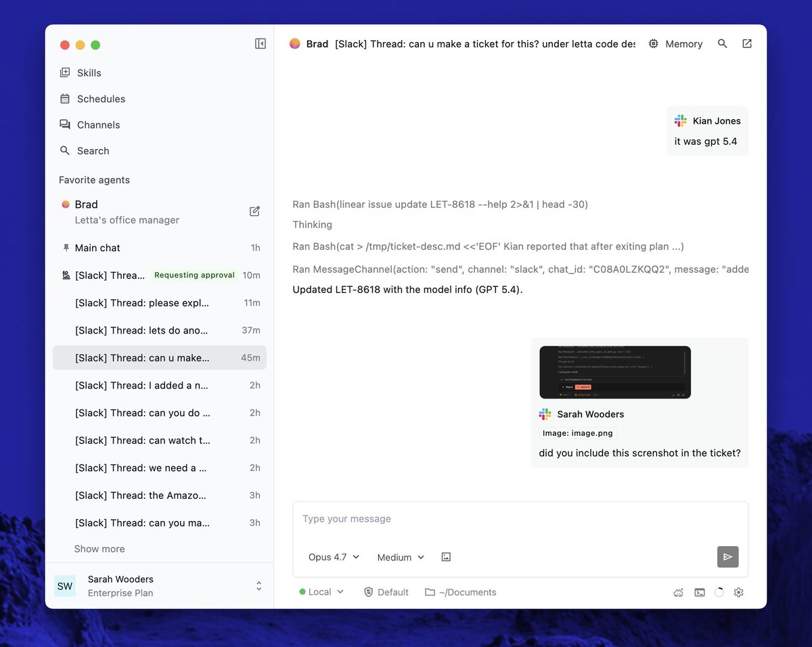Open thread 'can watch t...'
The image size is (812, 647).
tap(160, 441)
